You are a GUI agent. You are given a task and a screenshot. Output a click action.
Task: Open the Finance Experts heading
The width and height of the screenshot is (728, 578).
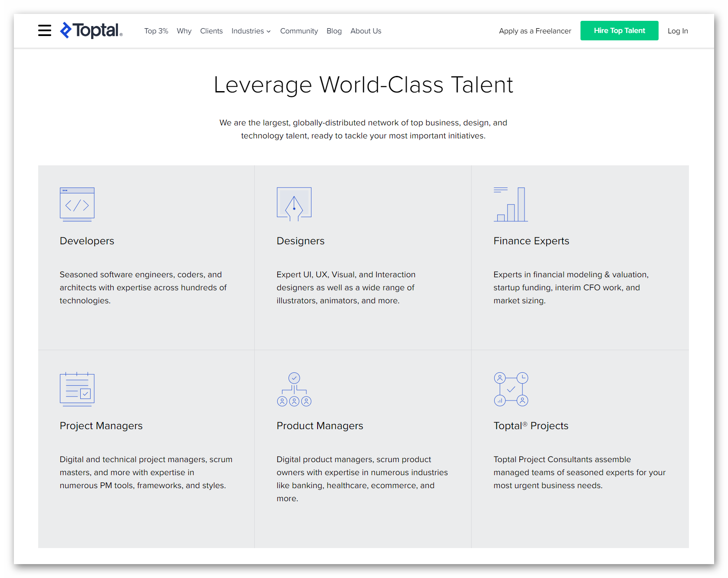[531, 241]
